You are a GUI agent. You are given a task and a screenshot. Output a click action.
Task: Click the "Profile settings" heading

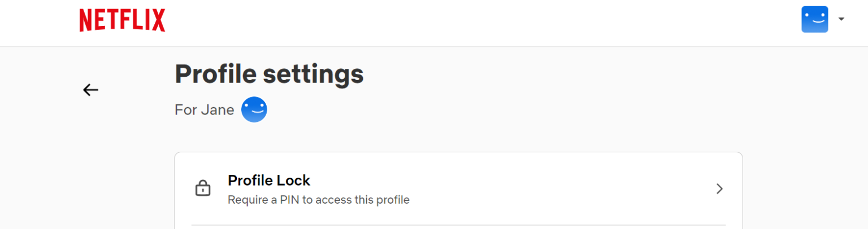tap(269, 74)
